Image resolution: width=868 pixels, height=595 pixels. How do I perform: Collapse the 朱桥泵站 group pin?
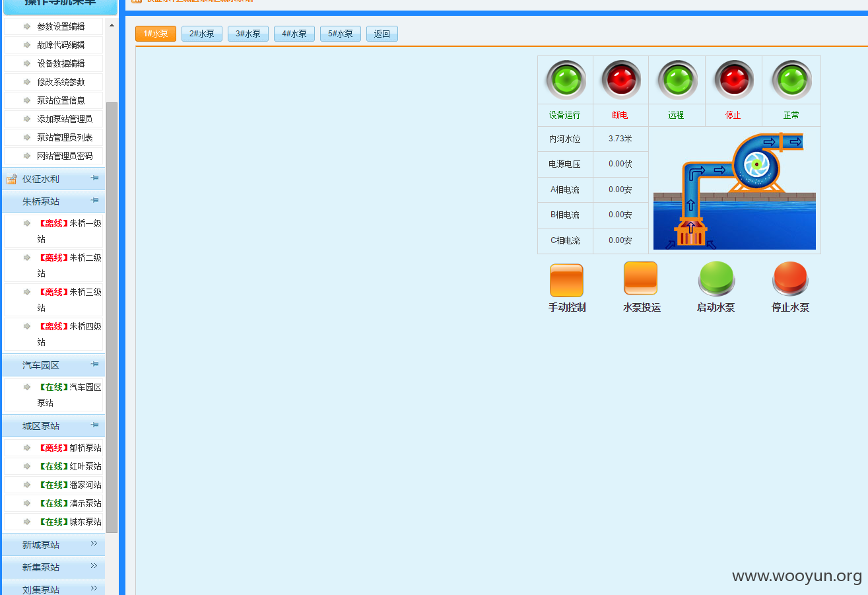pos(94,200)
